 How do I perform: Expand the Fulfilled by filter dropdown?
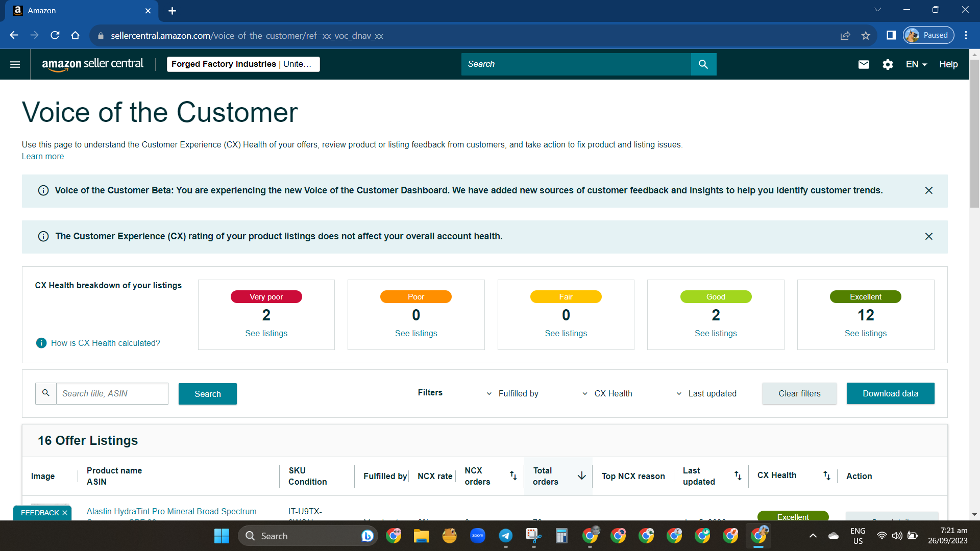512,393
